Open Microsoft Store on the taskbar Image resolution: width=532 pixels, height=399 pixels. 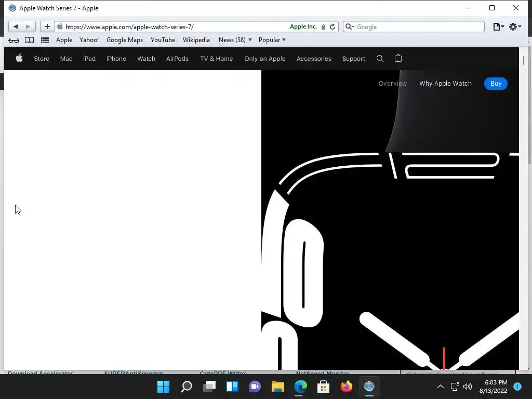(323, 387)
